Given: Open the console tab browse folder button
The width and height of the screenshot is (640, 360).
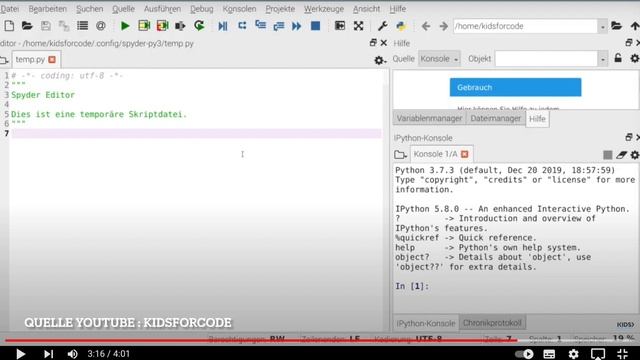Looking at the screenshot, I should coord(400,155).
